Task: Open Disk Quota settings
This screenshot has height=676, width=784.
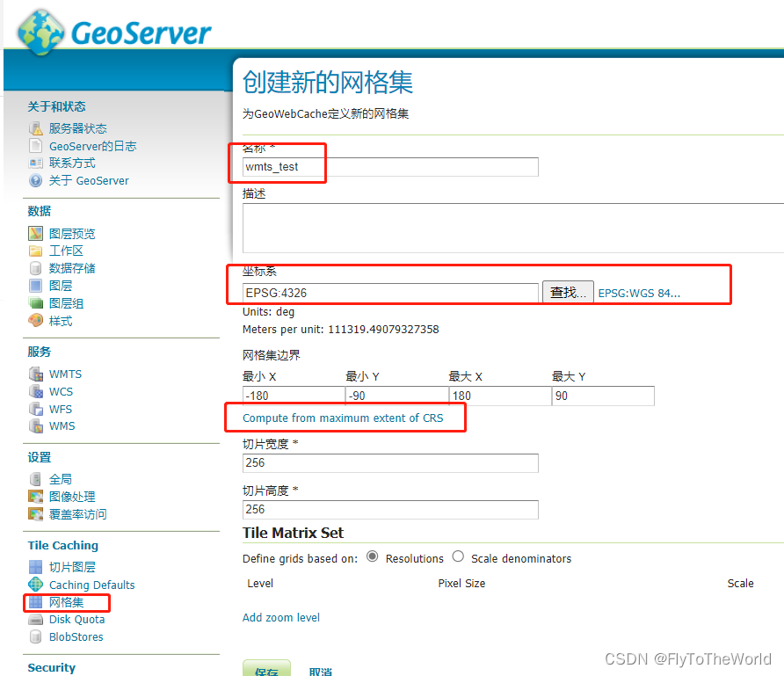Action: point(76,619)
